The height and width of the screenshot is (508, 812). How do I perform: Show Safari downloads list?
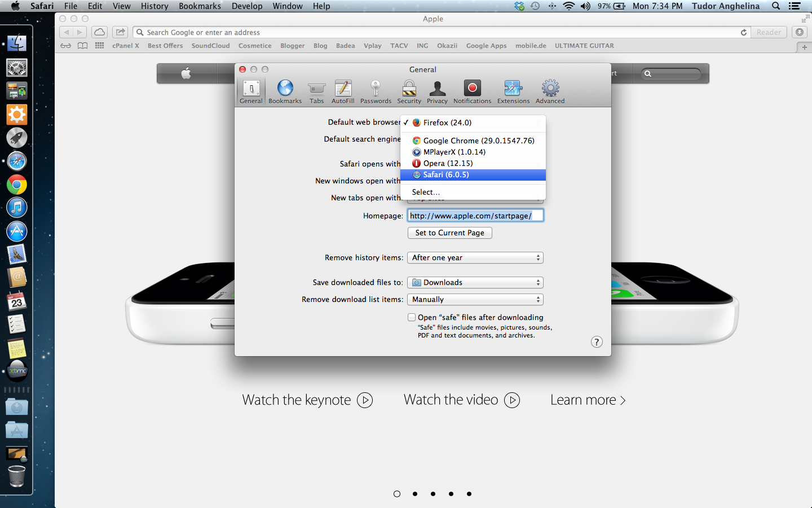800,32
